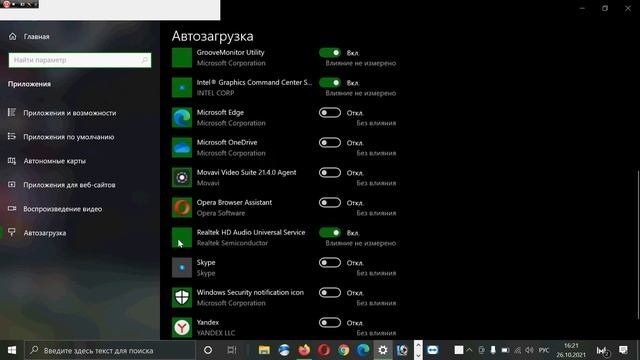Enable Yandex startup toggle
Image resolution: width=640 pixels, height=360 pixels.
click(x=330, y=322)
